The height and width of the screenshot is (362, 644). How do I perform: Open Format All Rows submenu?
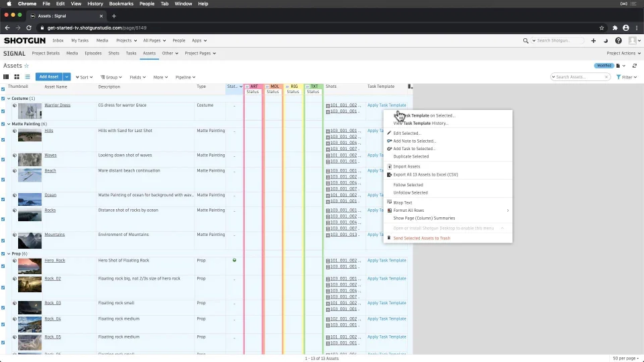(x=447, y=210)
